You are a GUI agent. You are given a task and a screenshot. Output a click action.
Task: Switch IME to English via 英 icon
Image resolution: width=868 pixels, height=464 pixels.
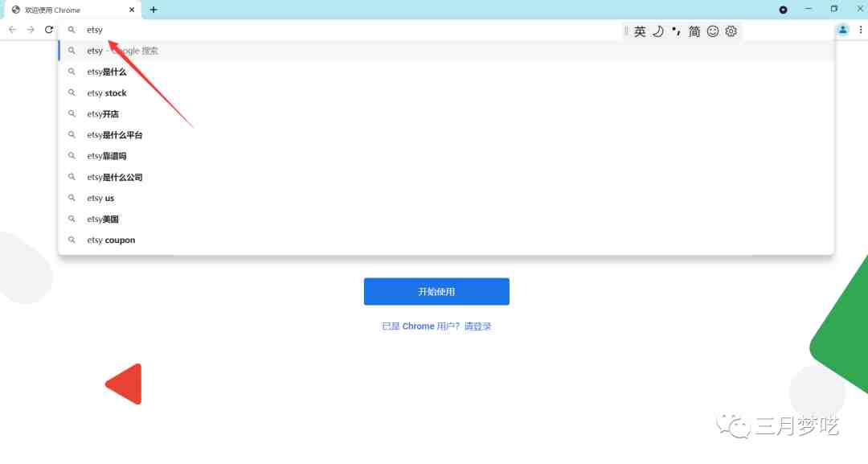tap(640, 31)
